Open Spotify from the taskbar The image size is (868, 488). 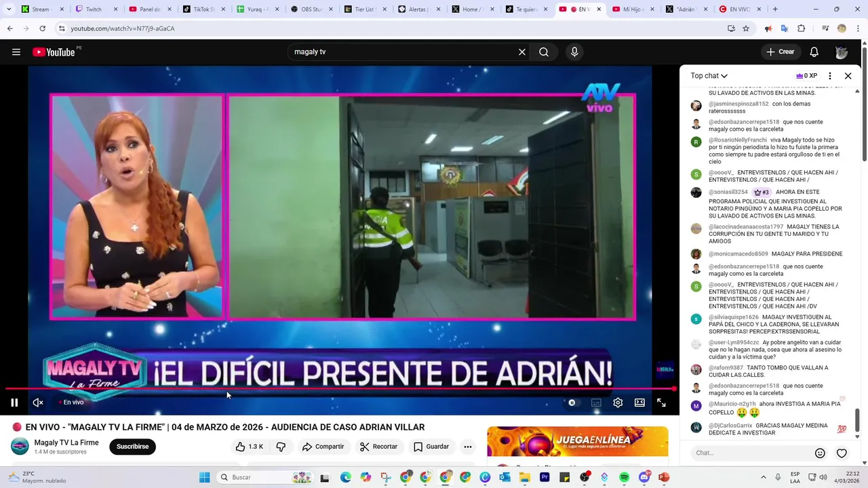coord(625,477)
